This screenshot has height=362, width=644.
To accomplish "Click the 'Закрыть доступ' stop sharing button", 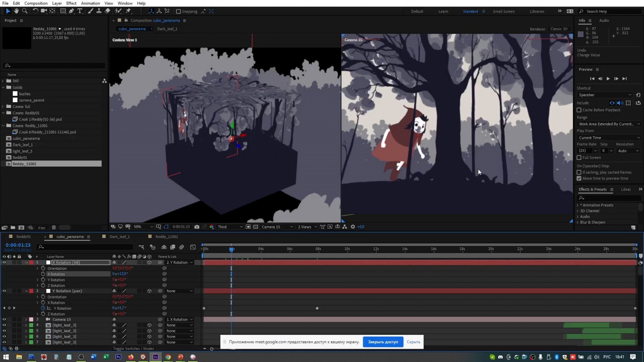I will [x=383, y=342].
